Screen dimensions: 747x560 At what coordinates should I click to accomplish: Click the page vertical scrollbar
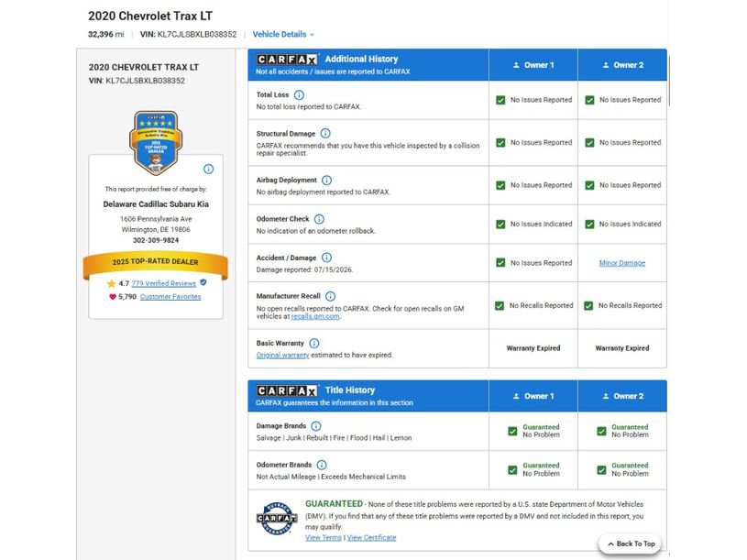tap(669, 81)
